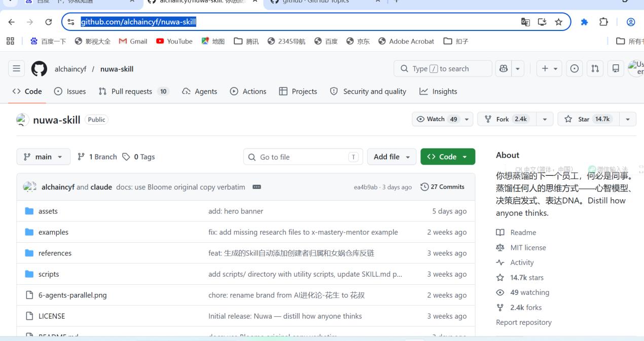
Task: Click the ellipsis to expand commit message
Action: (x=257, y=187)
